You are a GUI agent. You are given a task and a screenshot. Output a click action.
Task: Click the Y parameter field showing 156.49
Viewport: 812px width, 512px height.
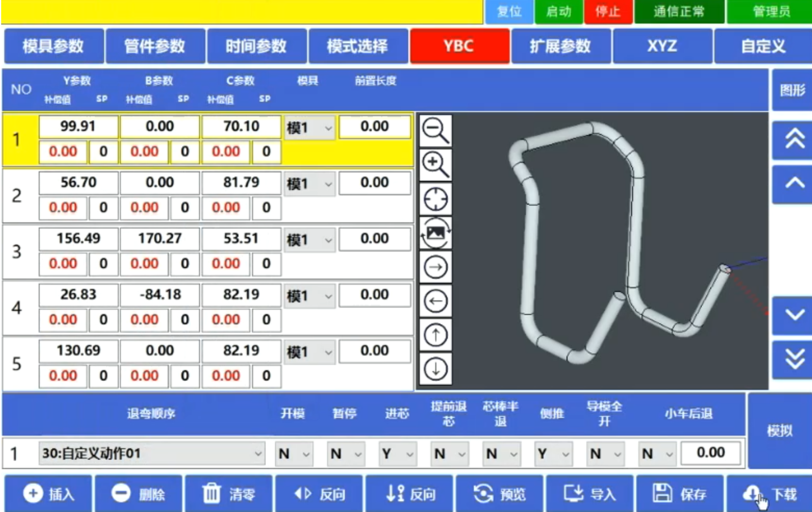click(x=78, y=238)
